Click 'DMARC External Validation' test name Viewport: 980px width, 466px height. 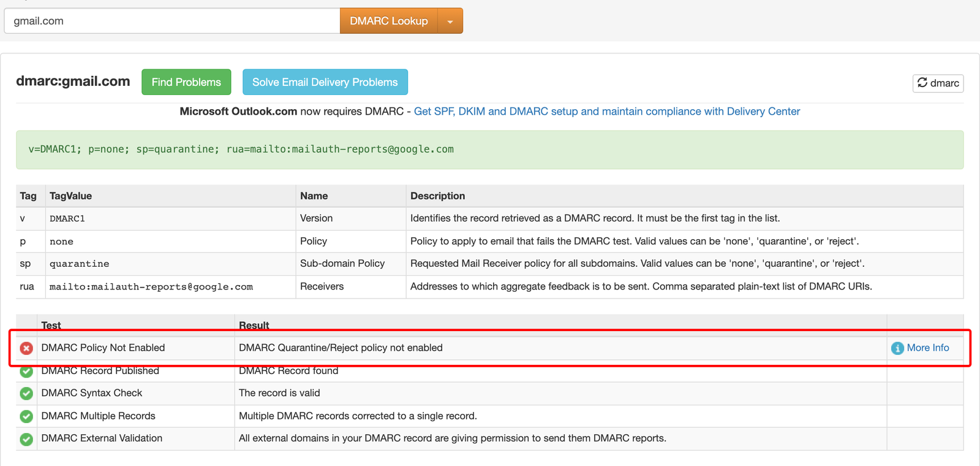[x=102, y=438]
